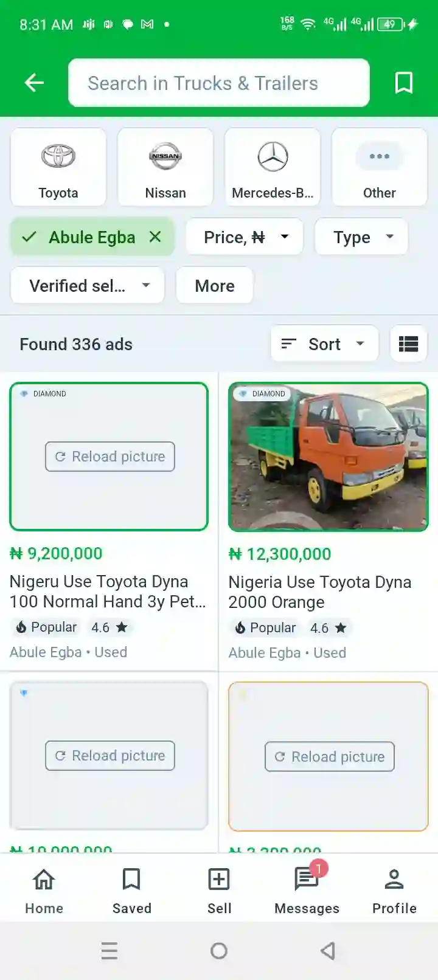Open the Sell plus icon
The height and width of the screenshot is (980, 438).
click(219, 880)
